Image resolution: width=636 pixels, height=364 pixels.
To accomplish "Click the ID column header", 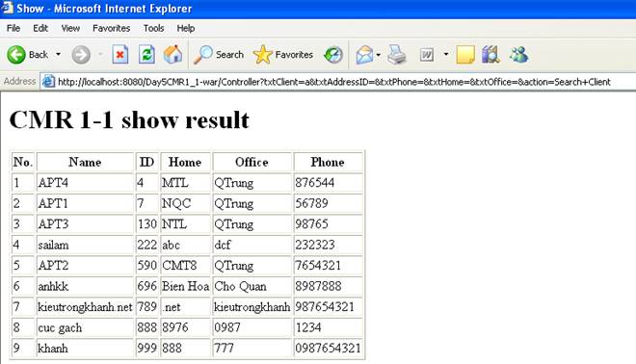I will (x=146, y=162).
